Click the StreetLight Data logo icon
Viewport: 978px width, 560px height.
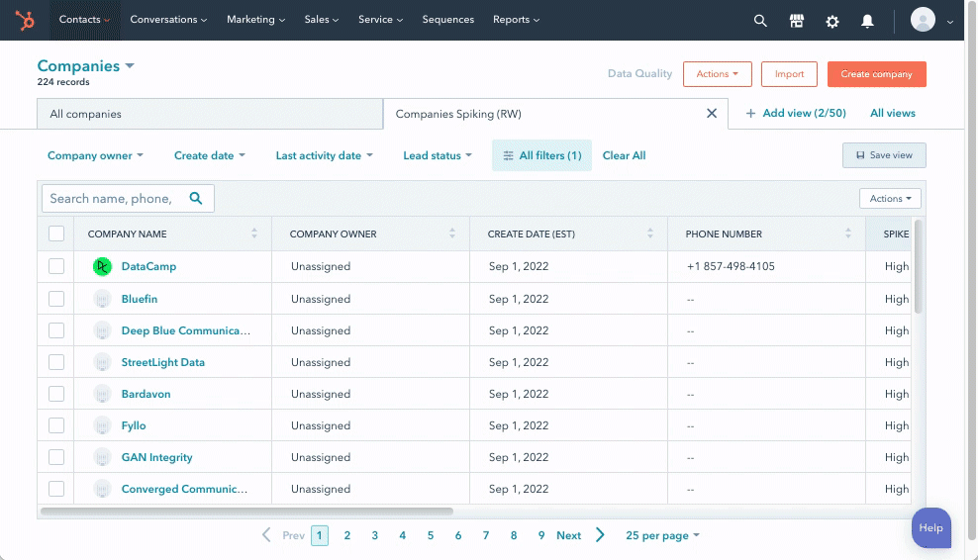(x=102, y=362)
